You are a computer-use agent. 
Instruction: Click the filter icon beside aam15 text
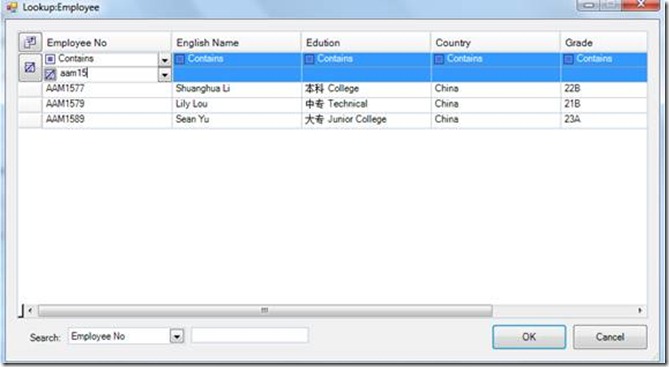tap(50, 74)
